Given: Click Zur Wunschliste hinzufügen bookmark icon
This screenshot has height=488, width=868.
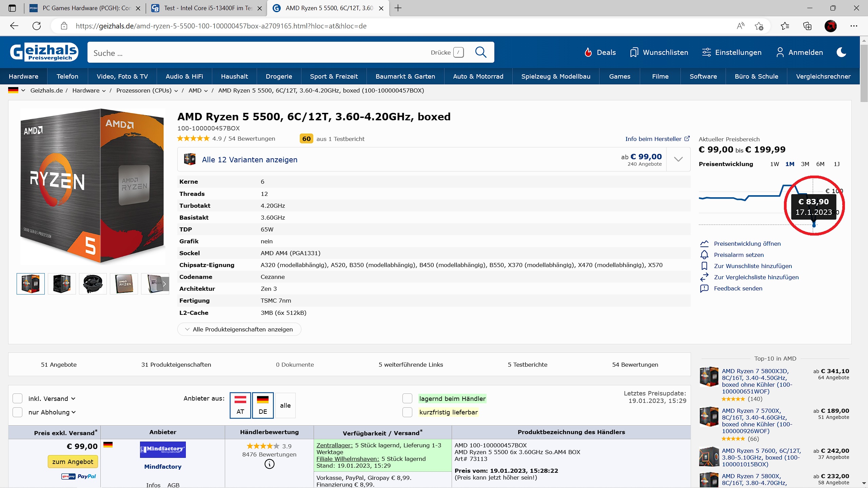Looking at the screenshot, I should point(704,266).
